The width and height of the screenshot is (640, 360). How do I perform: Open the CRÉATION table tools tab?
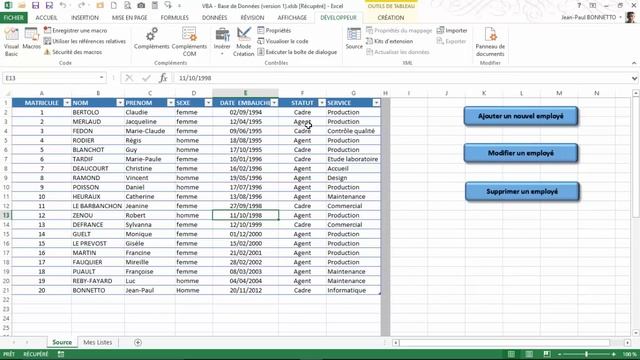click(x=391, y=18)
